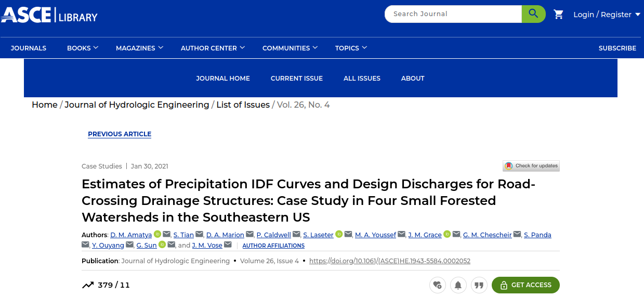Open the Current Issue tab

click(297, 78)
